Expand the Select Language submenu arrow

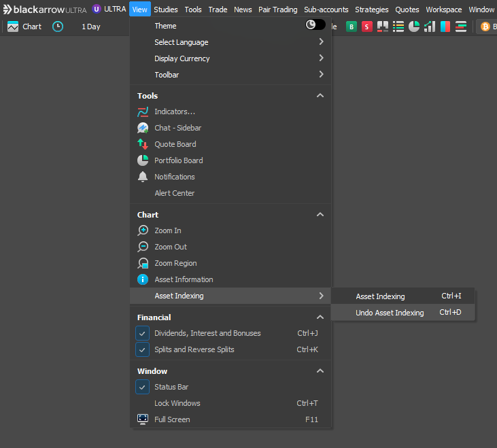click(x=321, y=42)
